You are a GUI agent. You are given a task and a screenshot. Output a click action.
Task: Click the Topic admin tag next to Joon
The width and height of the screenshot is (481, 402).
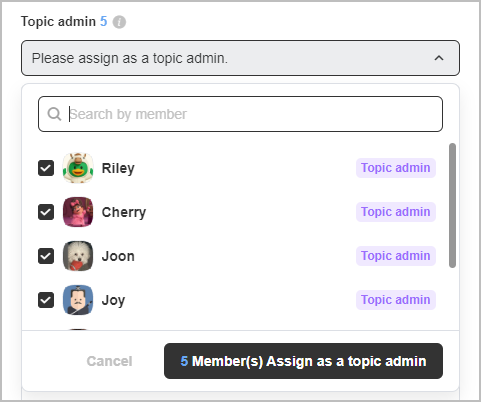pos(396,256)
